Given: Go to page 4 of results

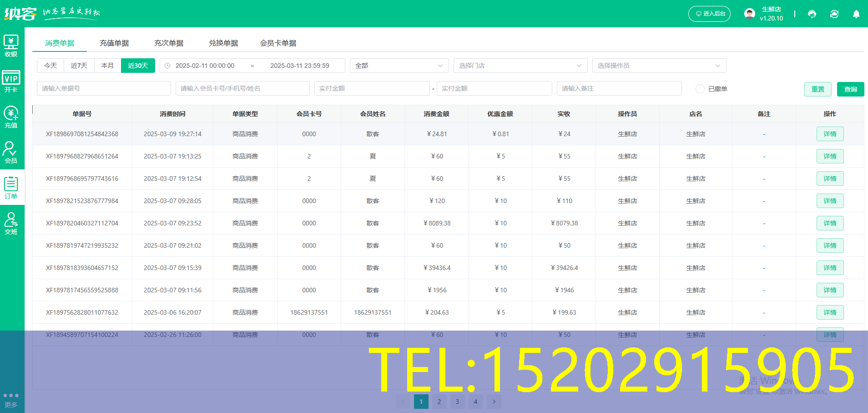Looking at the screenshot, I should click(476, 402).
